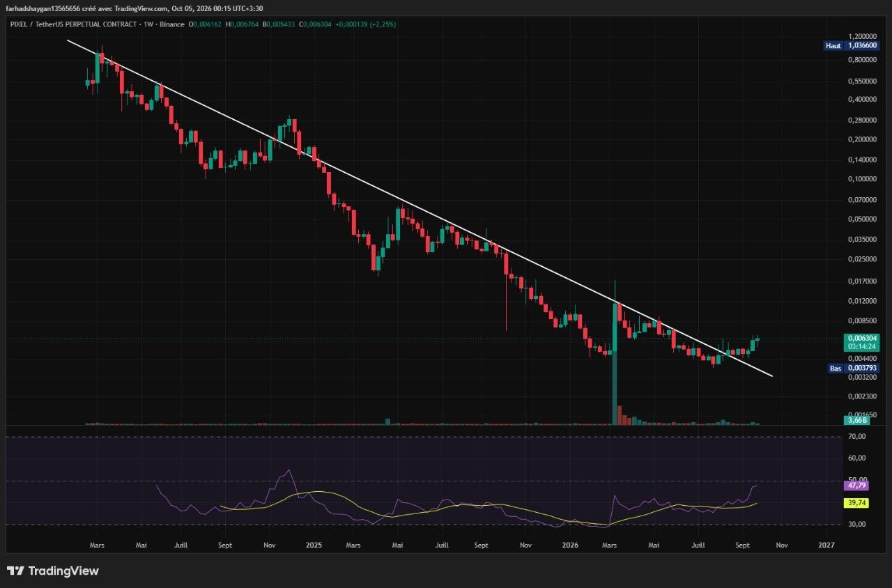Click the 0,008500 price axis label
Screen dimensions: 892x588
coord(862,321)
